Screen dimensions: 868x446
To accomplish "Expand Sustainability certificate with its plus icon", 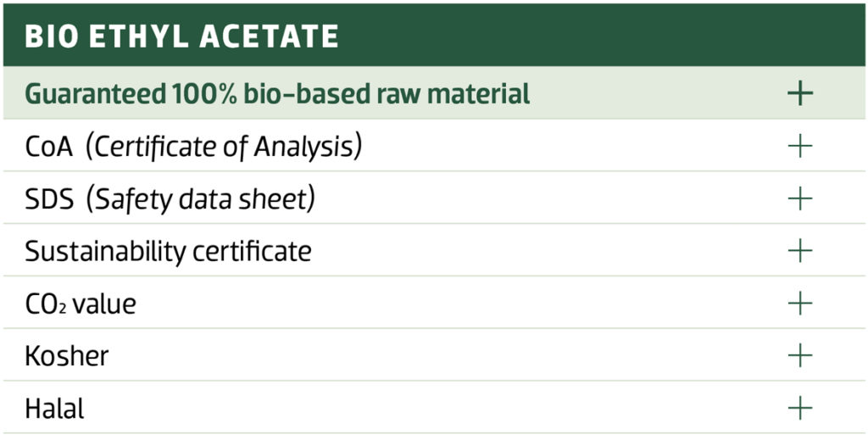I will click(x=799, y=251).
